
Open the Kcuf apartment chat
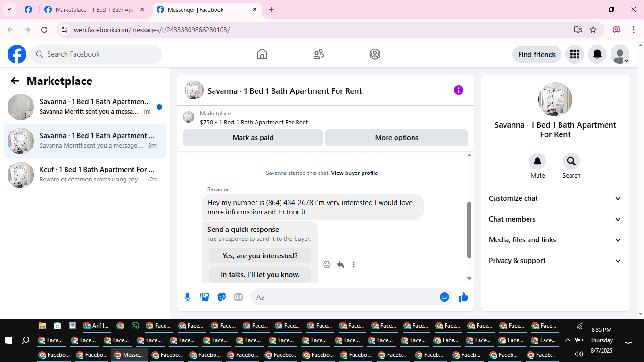point(85,175)
